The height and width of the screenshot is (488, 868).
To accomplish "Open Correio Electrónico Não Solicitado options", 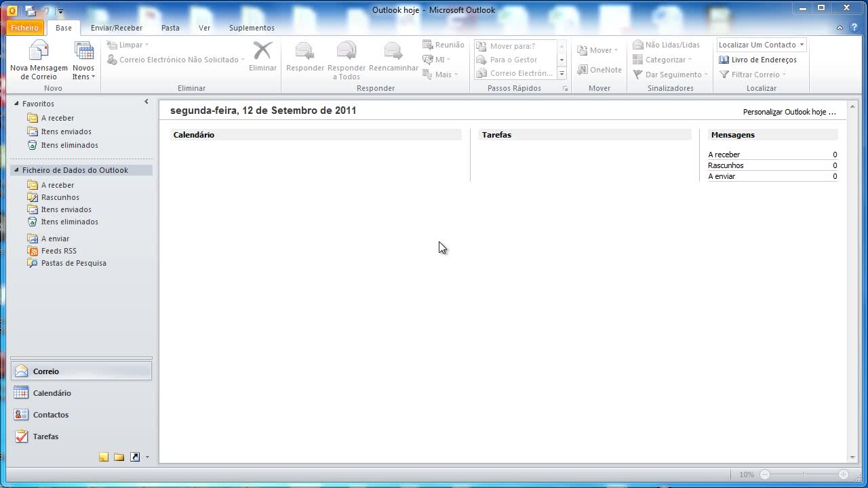I will 176,60.
